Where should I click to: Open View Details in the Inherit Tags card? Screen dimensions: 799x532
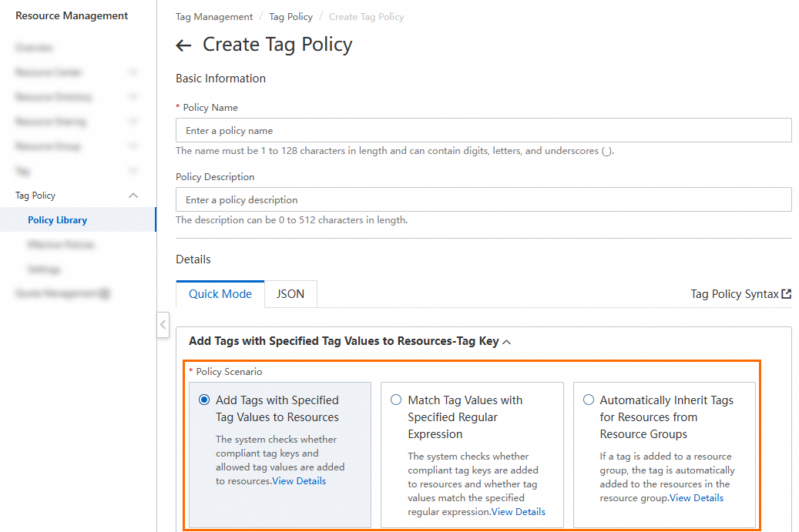(x=697, y=498)
